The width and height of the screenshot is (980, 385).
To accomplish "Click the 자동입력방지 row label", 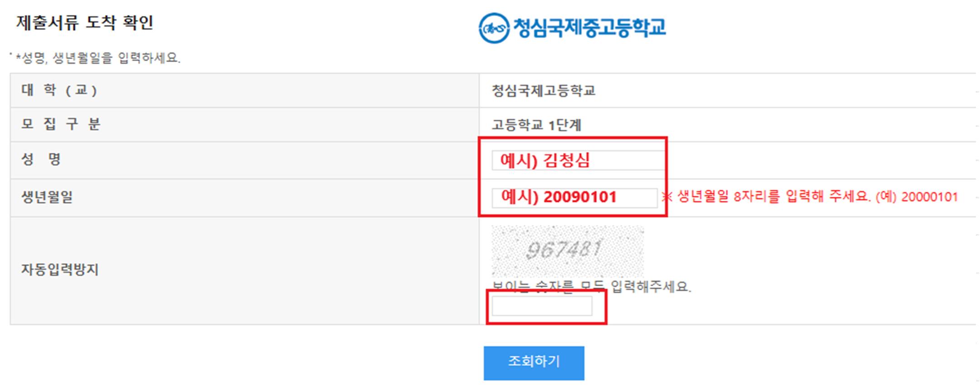I will [x=60, y=270].
